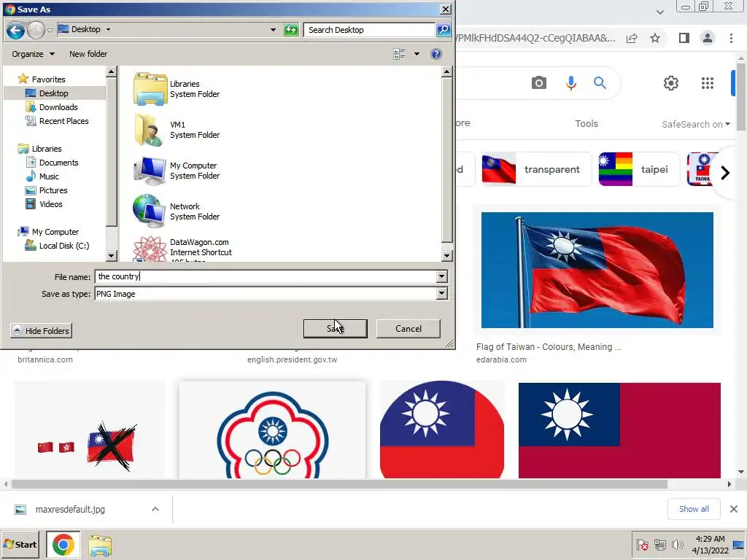The image size is (747, 560).
Task: Open Tools in Google Images
Action: point(586,123)
